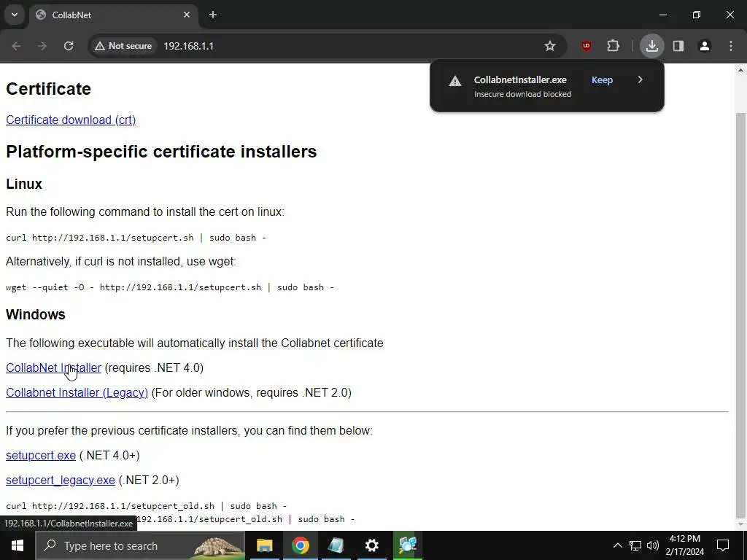Reload the page with refresh icon
The width and height of the screenshot is (747, 560).
[69, 46]
